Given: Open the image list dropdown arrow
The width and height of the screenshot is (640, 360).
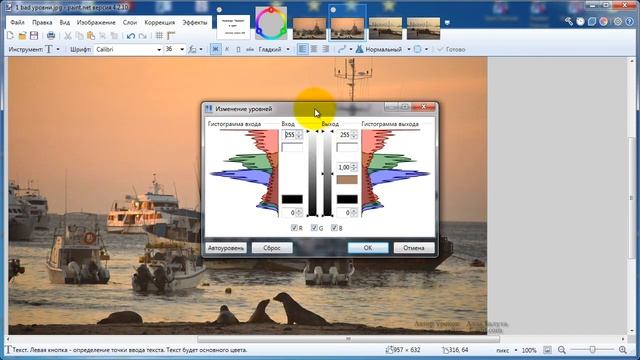Looking at the screenshot, I should coord(447,23).
